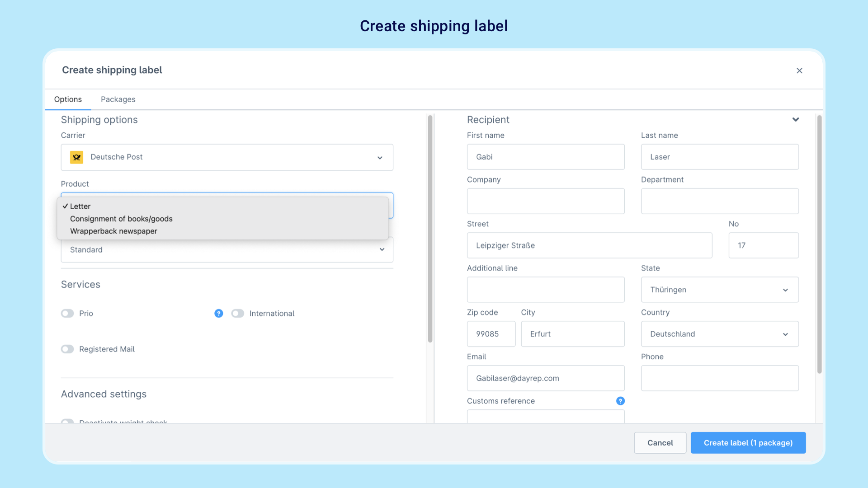Click the Street field Leipziger Straße
Image resolution: width=868 pixels, height=488 pixels.
pyautogui.click(x=590, y=245)
